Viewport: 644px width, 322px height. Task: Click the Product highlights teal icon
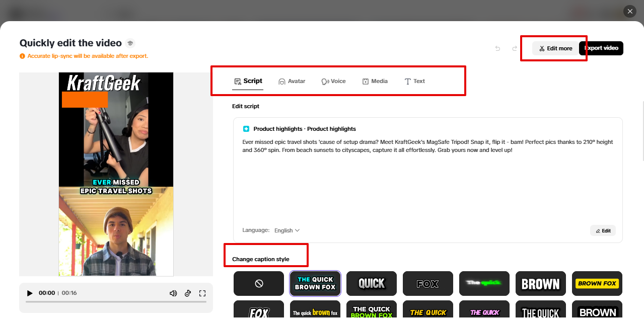(246, 129)
